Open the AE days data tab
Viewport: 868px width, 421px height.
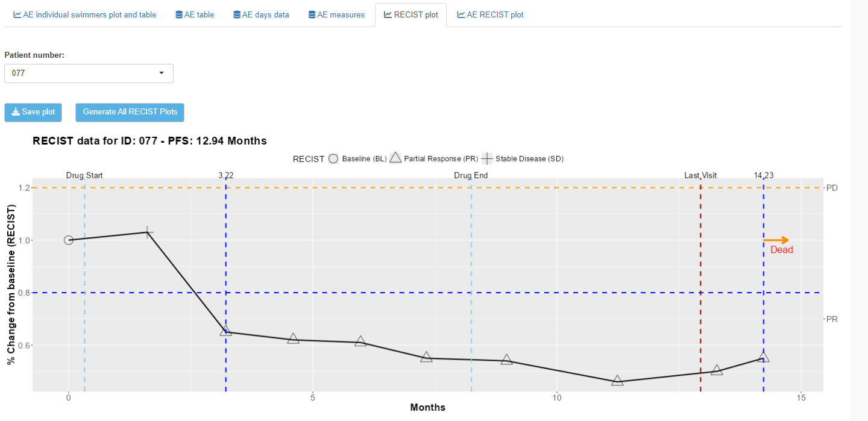click(261, 14)
